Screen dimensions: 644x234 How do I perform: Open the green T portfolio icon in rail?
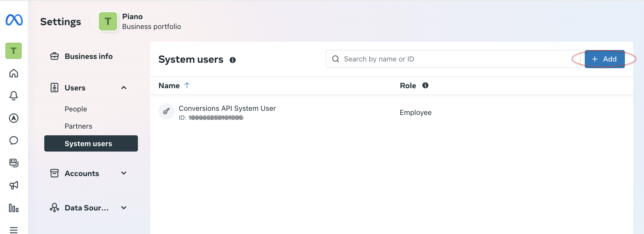(13, 51)
